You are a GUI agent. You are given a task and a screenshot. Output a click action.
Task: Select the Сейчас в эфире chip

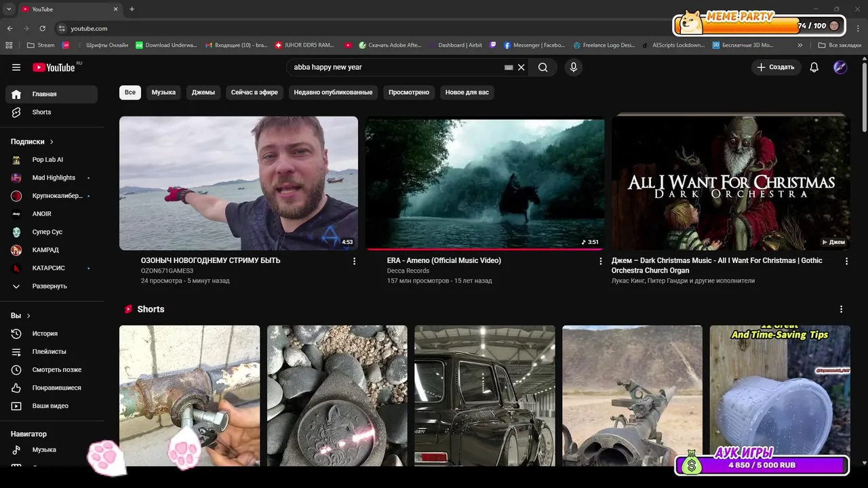pos(254,92)
